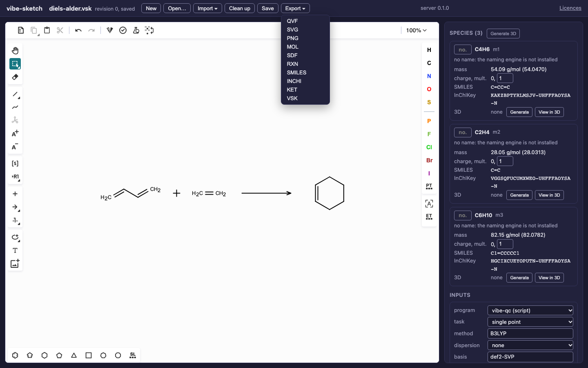
Task: Select the single bond tool
Action: click(x=15, y=94)
